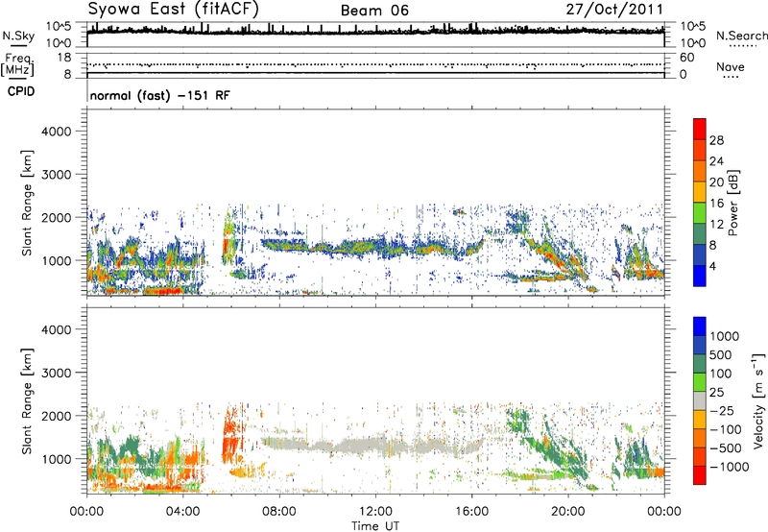This screenshot has height=532, width=768.
Task: Click the gray segment of velocity colorbar
Action: (700, 401)
